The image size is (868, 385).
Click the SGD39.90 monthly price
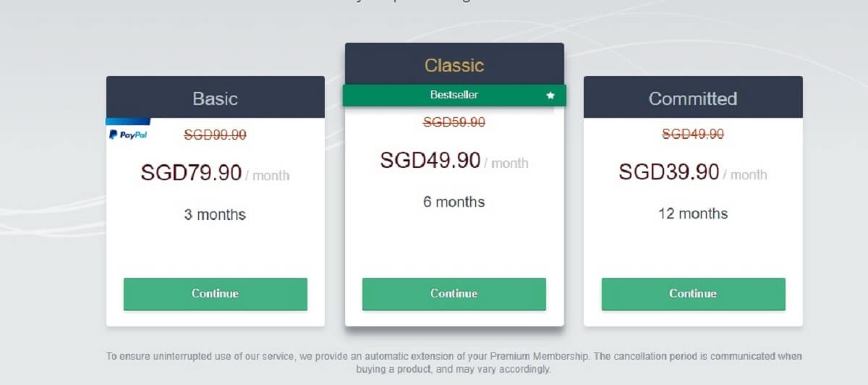[x=669, y=173]
